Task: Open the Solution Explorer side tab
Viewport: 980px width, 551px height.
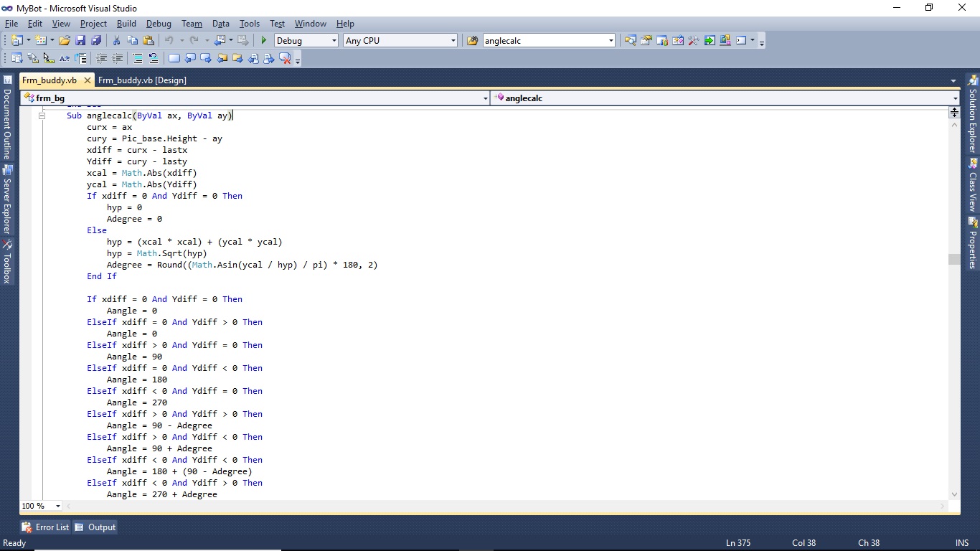Action: [973, 115]
